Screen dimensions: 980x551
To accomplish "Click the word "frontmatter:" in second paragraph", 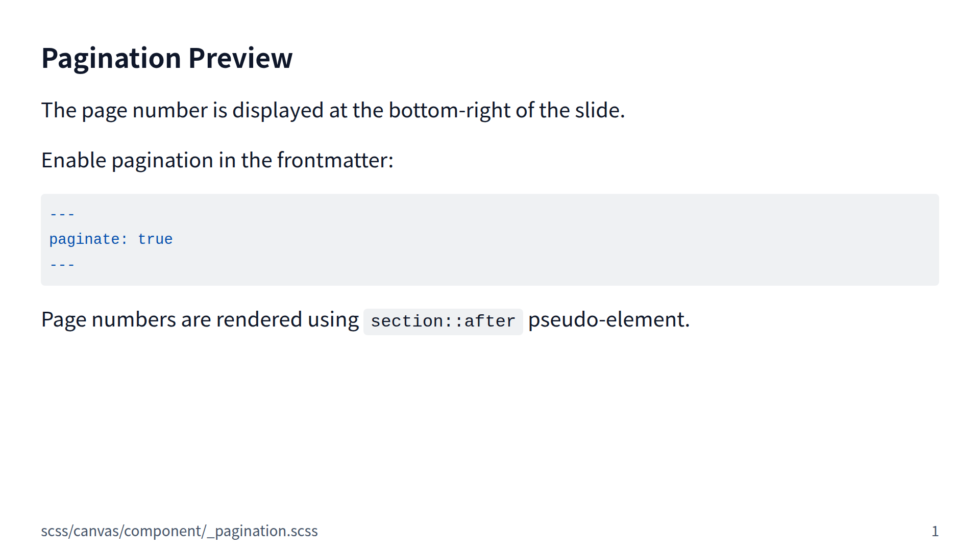I will [335, 160].
